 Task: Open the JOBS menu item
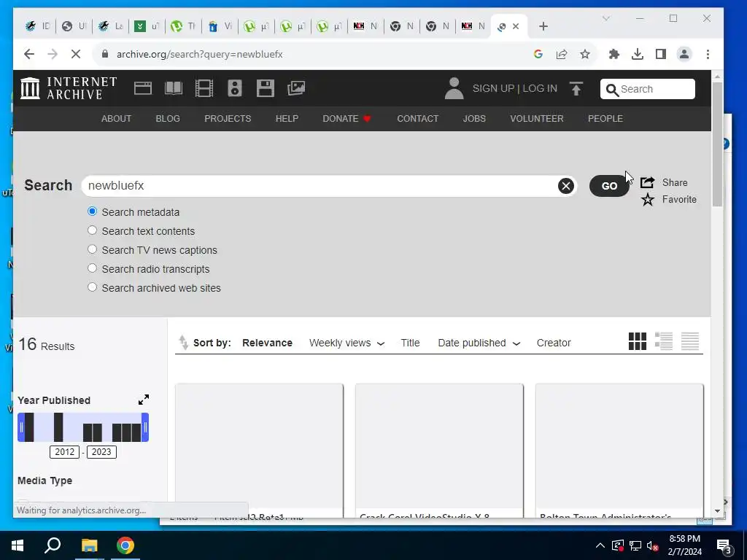pyautogui.click(x=474, y=119)
